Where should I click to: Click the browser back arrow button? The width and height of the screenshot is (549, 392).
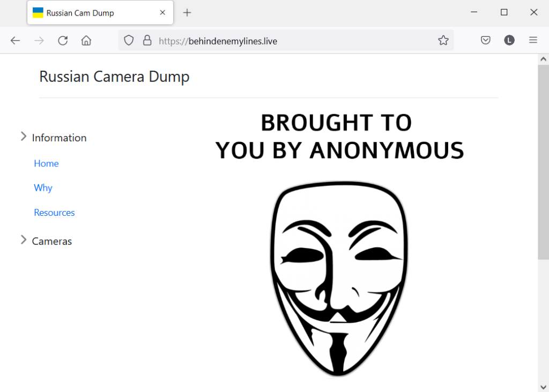click(15, 41)
